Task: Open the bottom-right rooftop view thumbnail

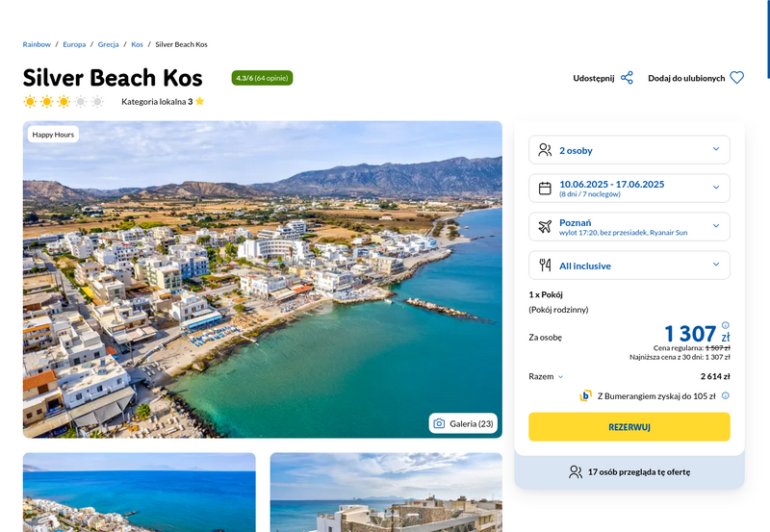Action: (x=386, y=493)
